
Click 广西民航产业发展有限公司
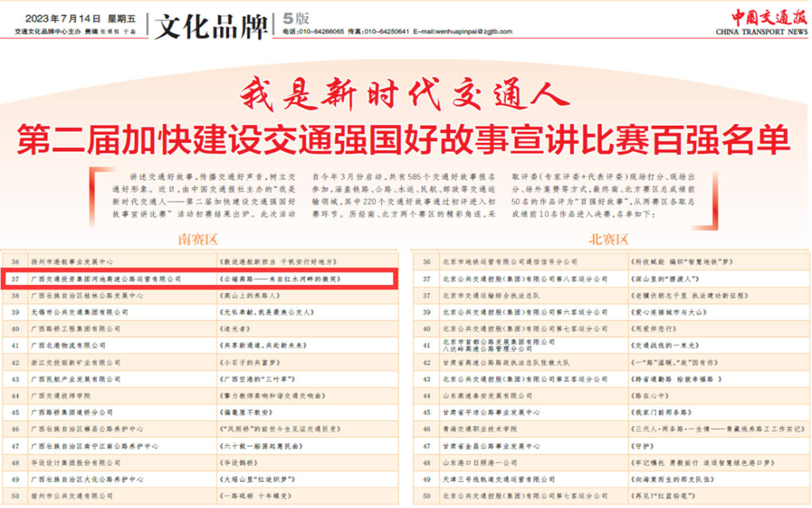[x=76, y=379]
